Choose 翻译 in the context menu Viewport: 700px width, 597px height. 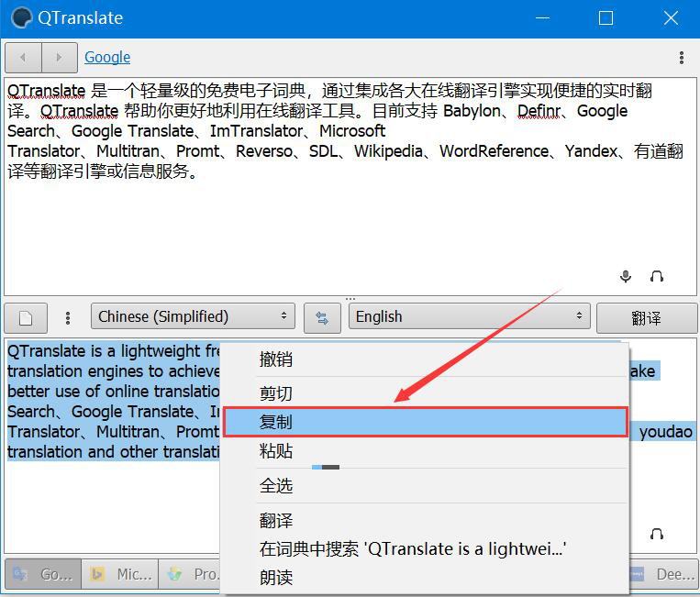[426, 520]
